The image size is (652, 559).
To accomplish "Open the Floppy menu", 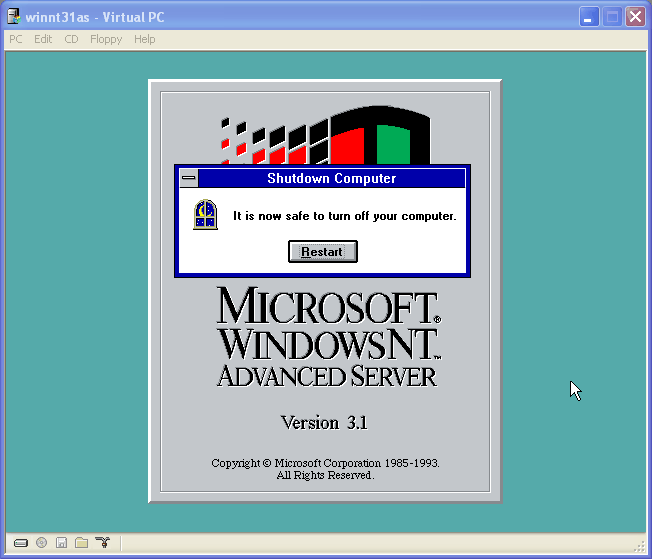I will pos(106,39).
